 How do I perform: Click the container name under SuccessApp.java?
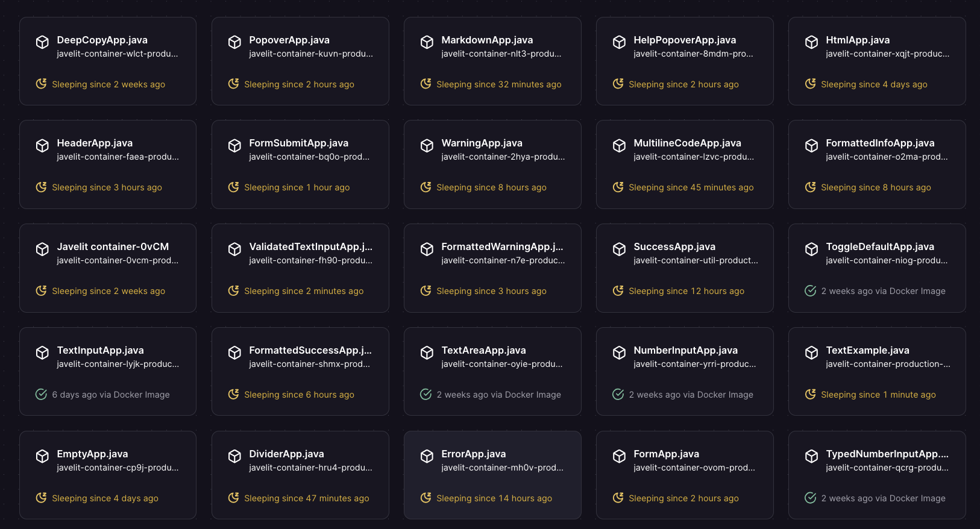pyautogui.click(x=693, y=260)
